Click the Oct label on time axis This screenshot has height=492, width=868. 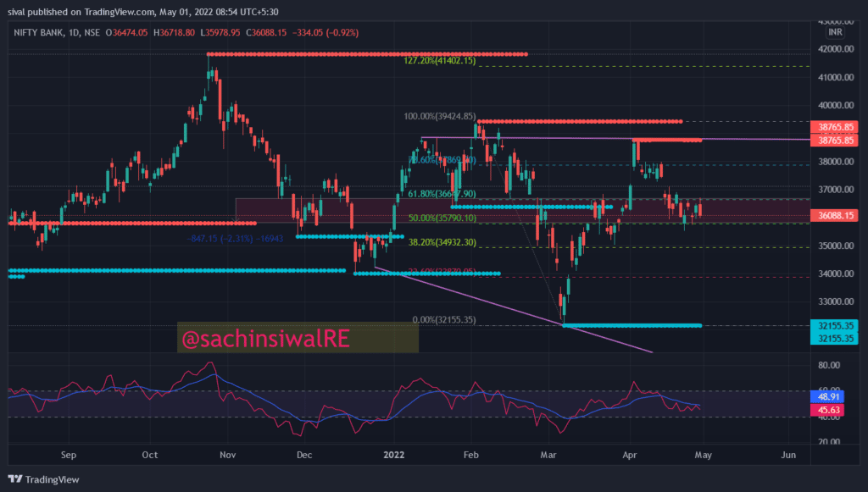(149, 455)
